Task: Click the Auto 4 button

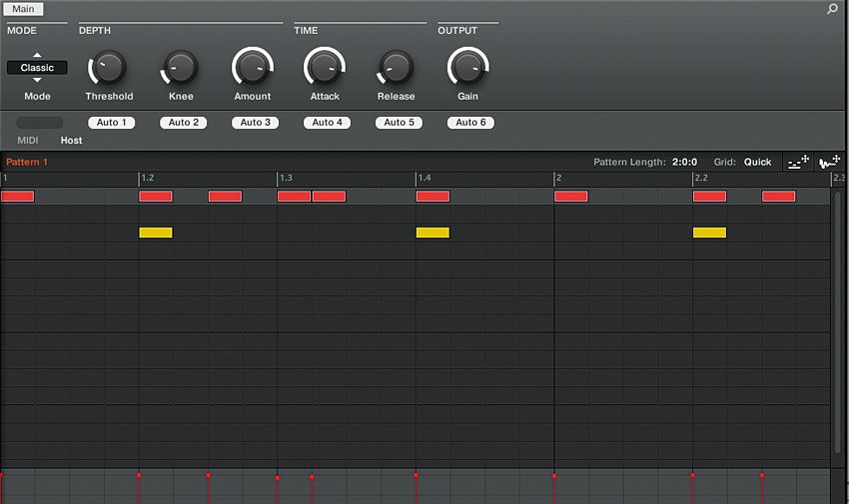Action: click(327, 122)
